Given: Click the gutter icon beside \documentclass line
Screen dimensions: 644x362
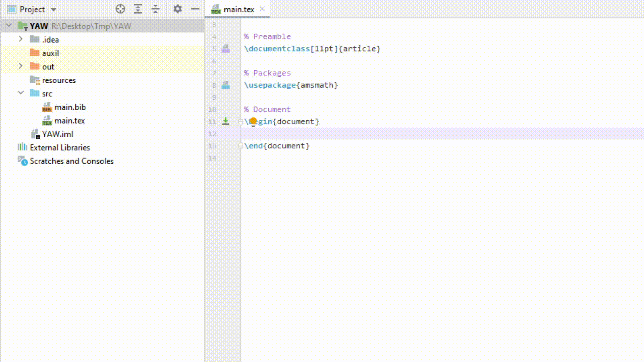Looking at the screenshot, I should click(226, 49).
